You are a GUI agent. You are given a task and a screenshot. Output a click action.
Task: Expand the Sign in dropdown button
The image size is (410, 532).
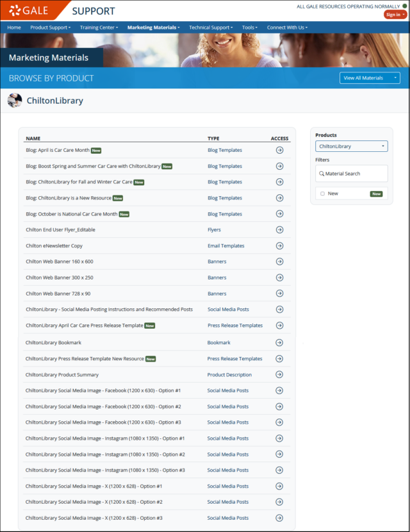coord(395,15)
